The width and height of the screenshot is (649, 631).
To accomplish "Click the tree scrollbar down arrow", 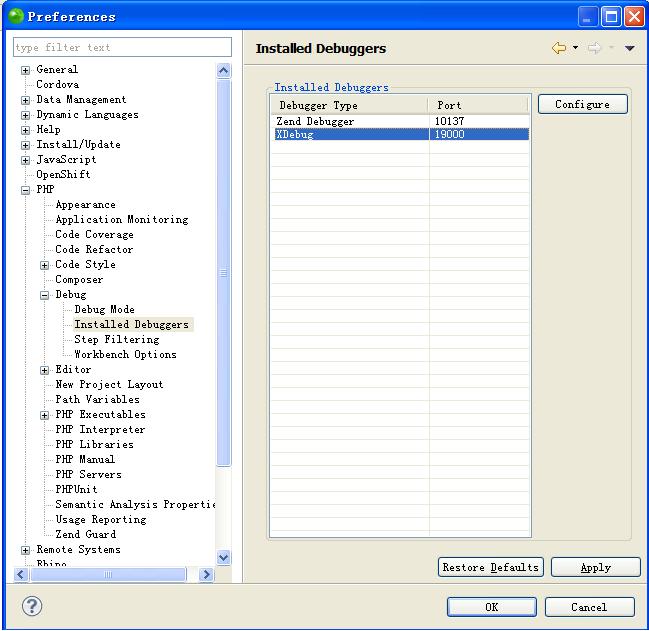I will [x=224, y=557].
